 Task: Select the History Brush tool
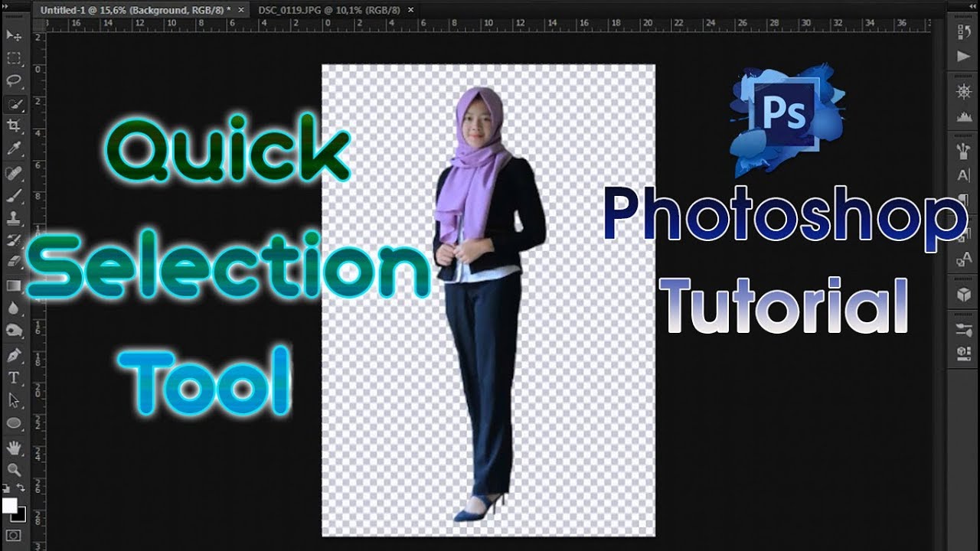point(14,241)
